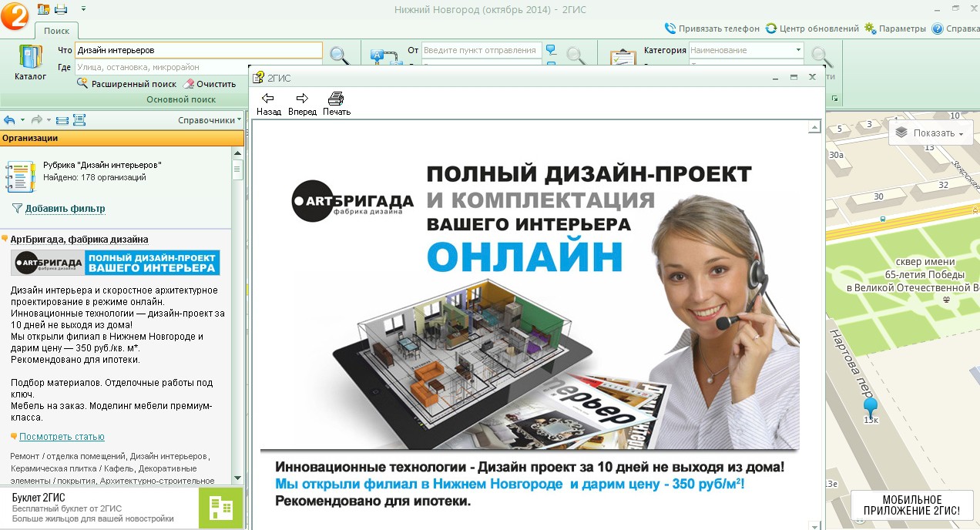This screenshot has height=530, width=980.
Task: Click the blue map pin marker 15к
Action: [871, 407]
